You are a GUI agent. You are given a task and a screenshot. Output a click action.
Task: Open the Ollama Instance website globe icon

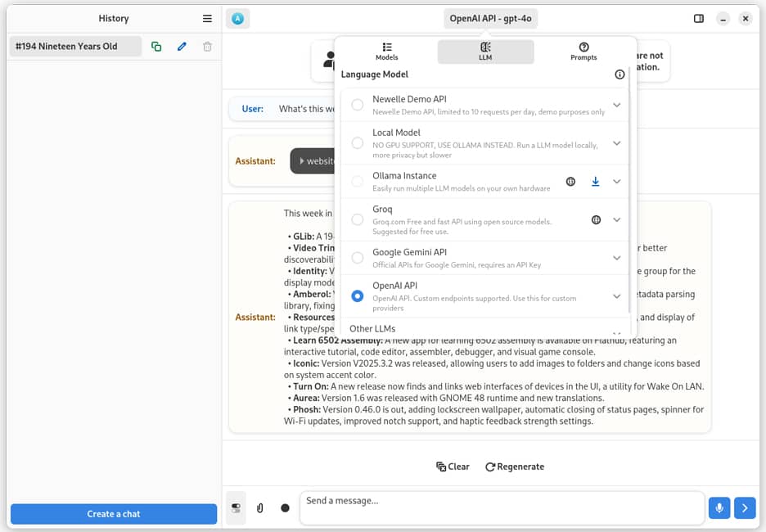pos(570,182)
